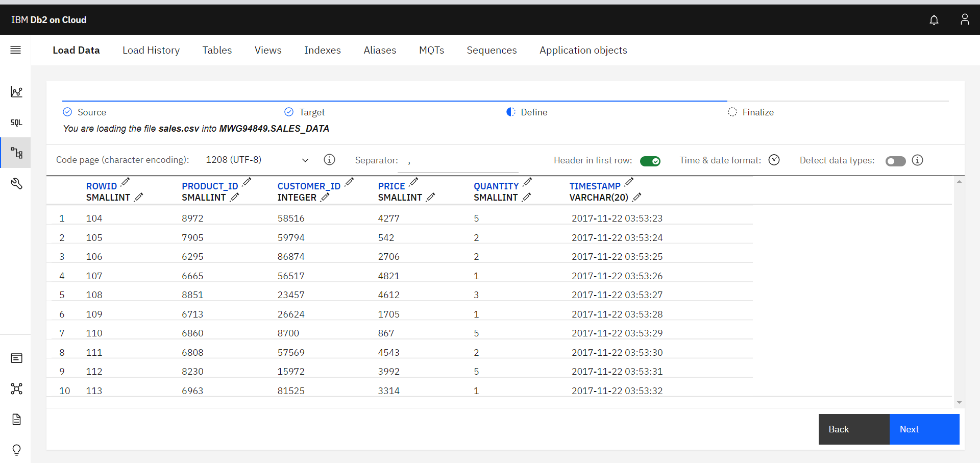
Task: Show Detect data types info icon
Action: point(918,160)
